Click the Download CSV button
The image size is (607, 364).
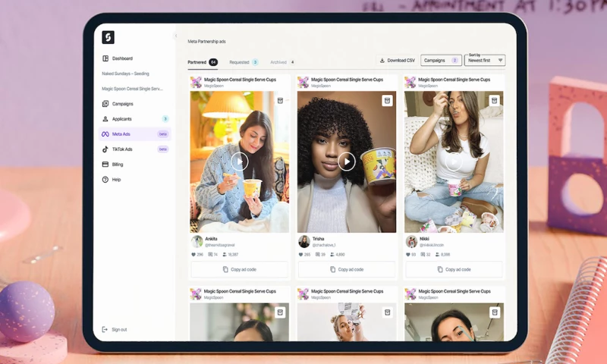pos(398,61)
